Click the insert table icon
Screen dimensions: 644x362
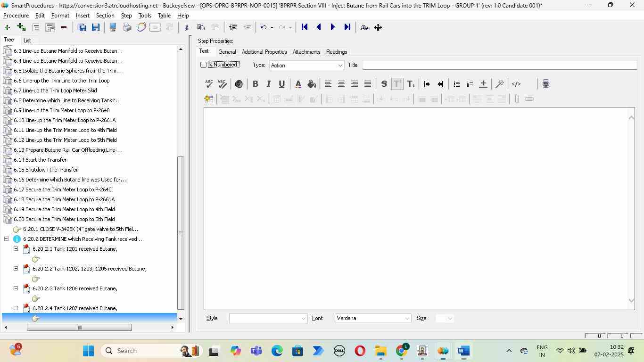click(x=209, y=99)
